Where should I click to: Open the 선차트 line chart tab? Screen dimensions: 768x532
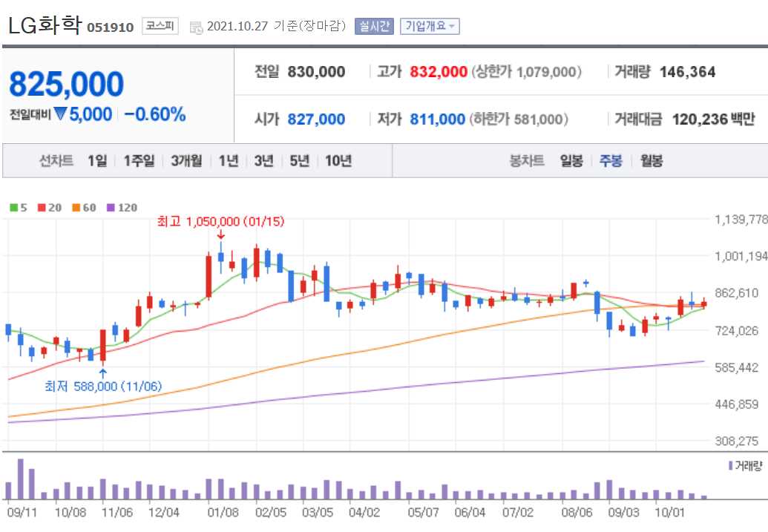coord(57,160)
